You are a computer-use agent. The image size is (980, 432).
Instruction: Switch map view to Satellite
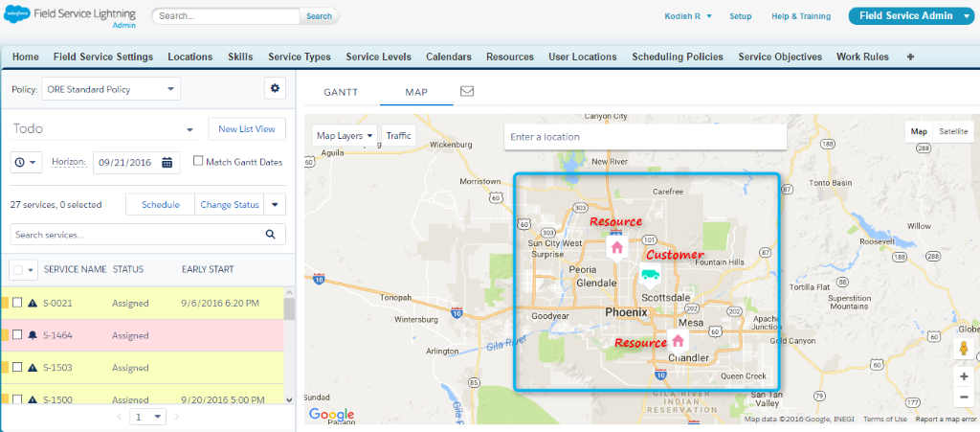953,131
